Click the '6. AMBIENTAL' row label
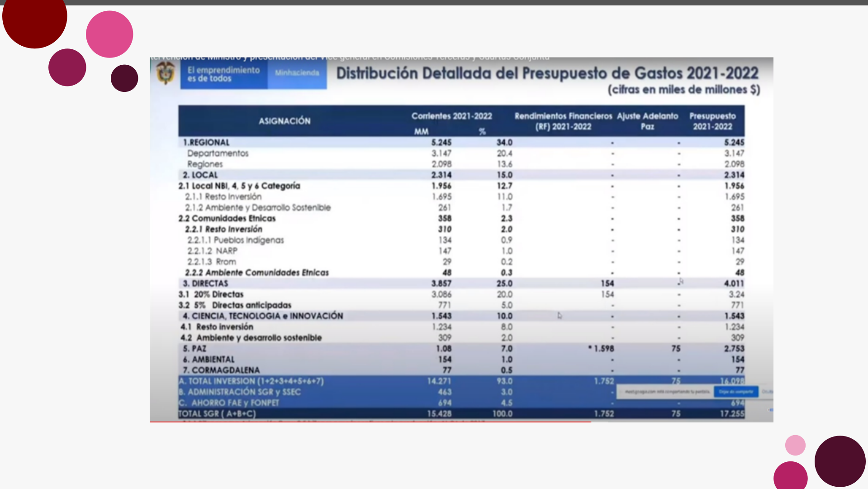Image resolution: width=868 pixels, height=489 pixels. click(209, 360)
